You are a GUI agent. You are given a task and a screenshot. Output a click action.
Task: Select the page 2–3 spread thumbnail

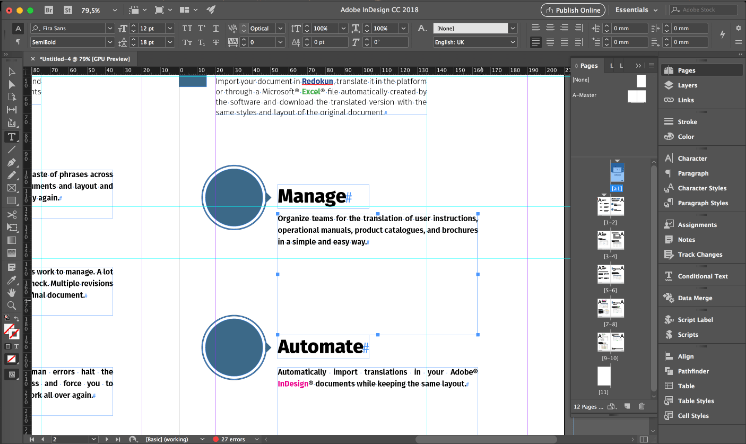tap(611, 206)
